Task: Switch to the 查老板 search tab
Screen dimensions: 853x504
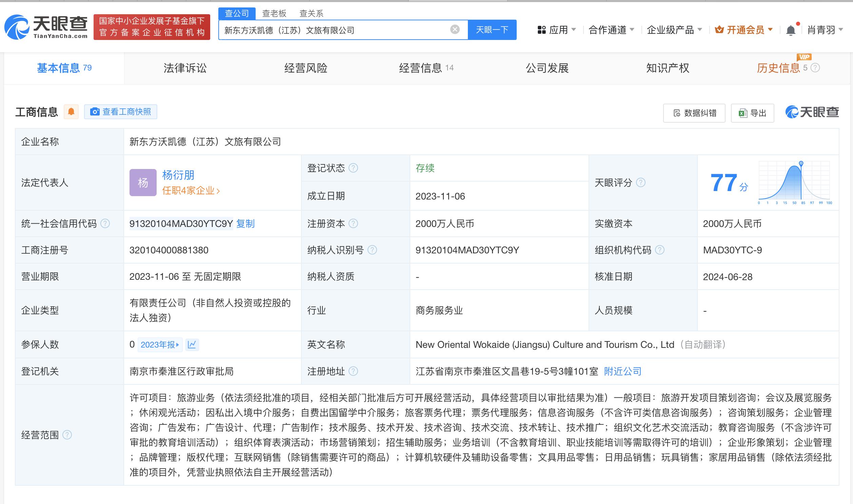Action: click(x=274, y=13)
